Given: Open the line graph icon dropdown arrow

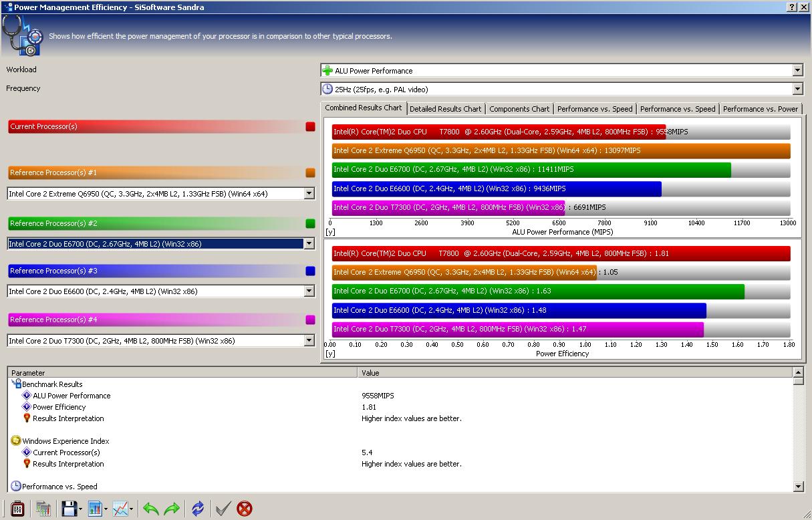Looking at the screenshot, I should (x=132, y=509).
